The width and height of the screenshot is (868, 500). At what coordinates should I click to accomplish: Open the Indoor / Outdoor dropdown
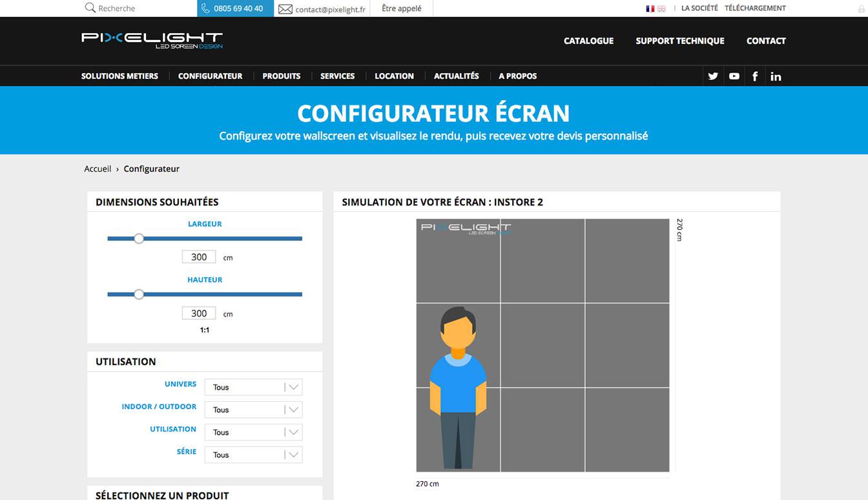coord(253,410)
